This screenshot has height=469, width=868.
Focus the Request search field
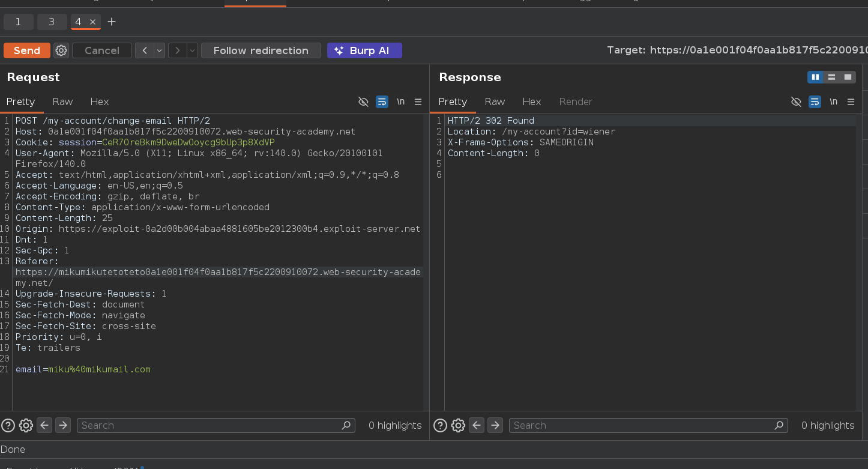point(216,425)
